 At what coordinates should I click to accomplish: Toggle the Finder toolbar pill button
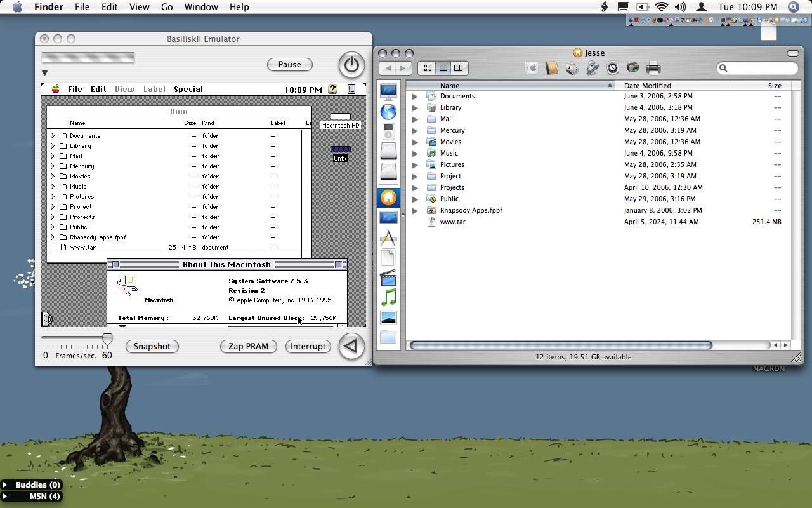tap(793, 53)
